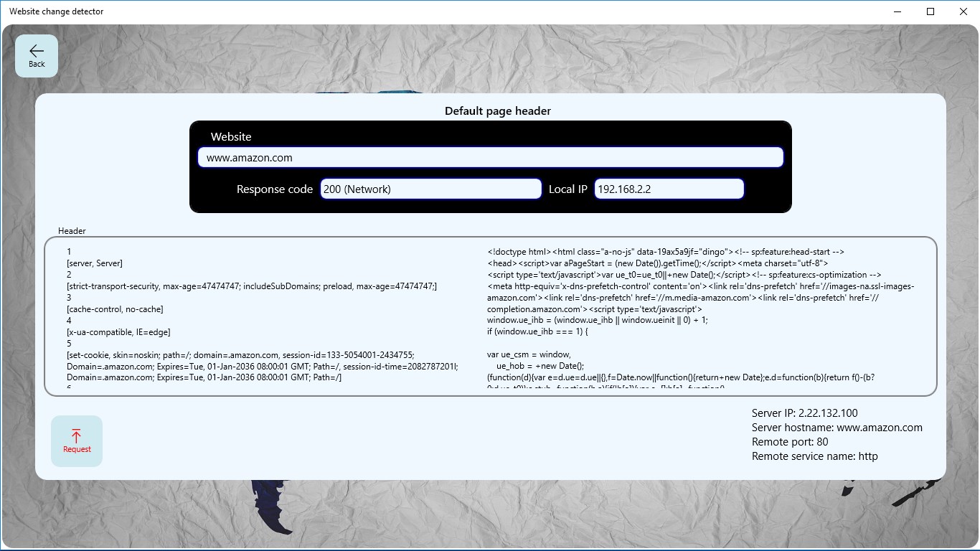Go back using the Back arrow button
This screenshot has height=551, width=980.
point(37,56)
